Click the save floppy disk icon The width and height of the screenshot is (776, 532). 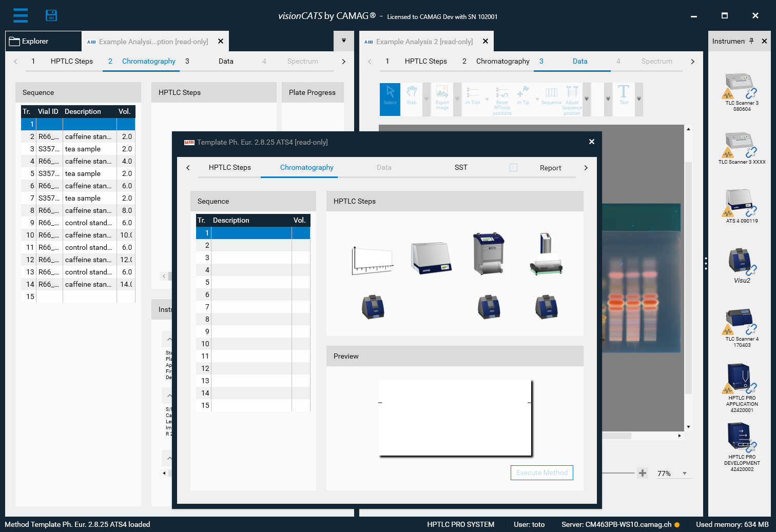pos(51,15)
